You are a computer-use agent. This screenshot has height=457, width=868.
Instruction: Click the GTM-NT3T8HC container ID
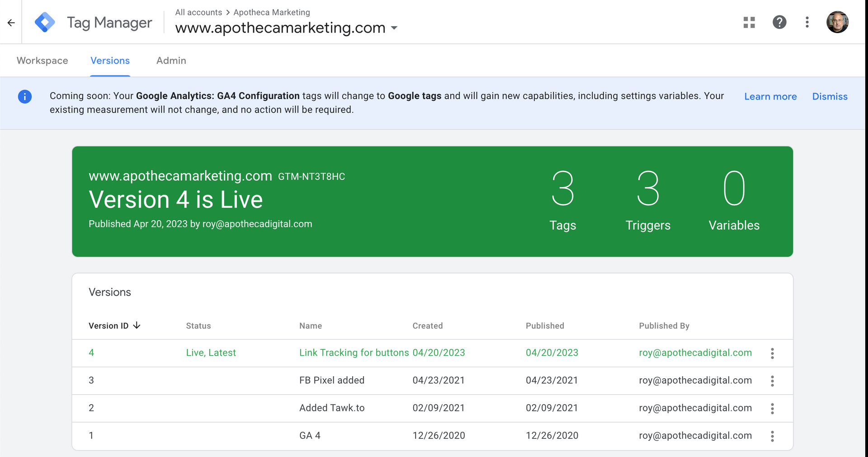coord(311,177)
